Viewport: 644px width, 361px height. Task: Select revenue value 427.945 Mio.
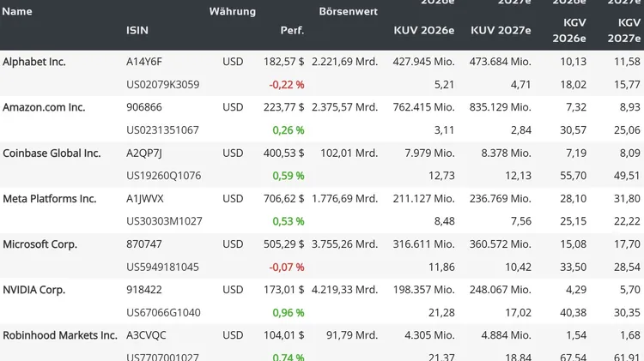[423, 62]
